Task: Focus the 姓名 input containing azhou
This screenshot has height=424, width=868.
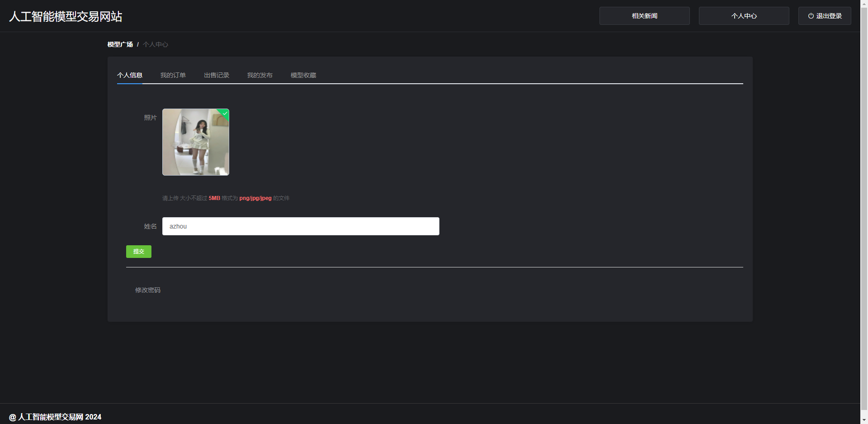Action: [301, 226]
